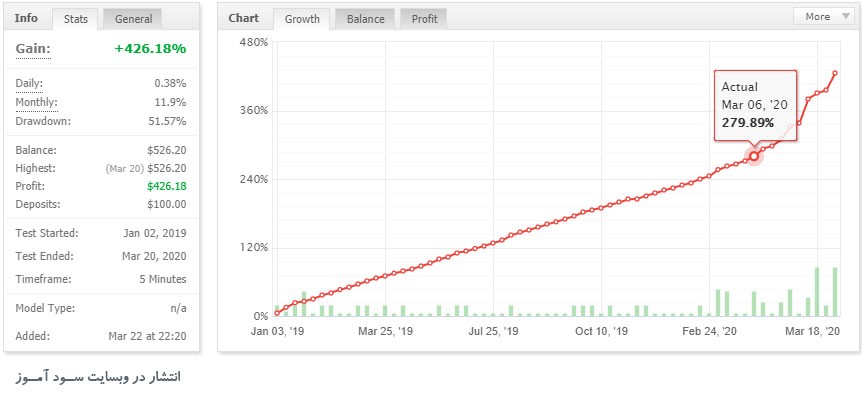This screenshot has width=862, height=399.
Task: Click the Monthly dotted-underline label
Action: click(x=36, y=103)
